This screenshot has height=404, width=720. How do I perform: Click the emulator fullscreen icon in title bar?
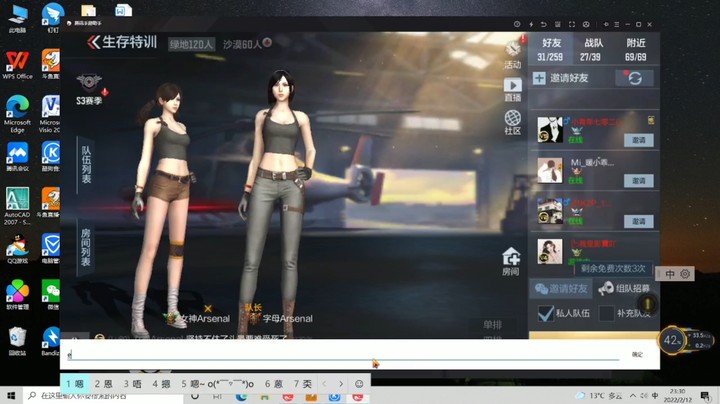coord(572,24)
